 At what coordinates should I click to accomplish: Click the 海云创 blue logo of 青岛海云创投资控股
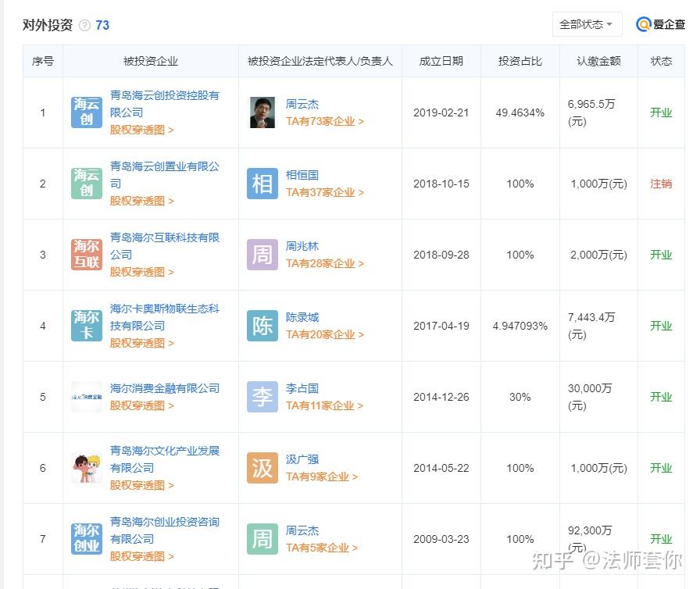tap(87, 112)
